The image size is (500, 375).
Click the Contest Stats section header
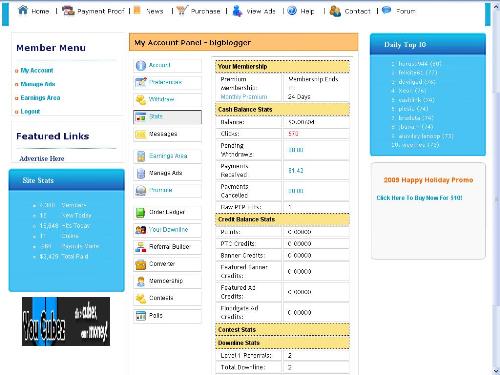coord(283,330)
